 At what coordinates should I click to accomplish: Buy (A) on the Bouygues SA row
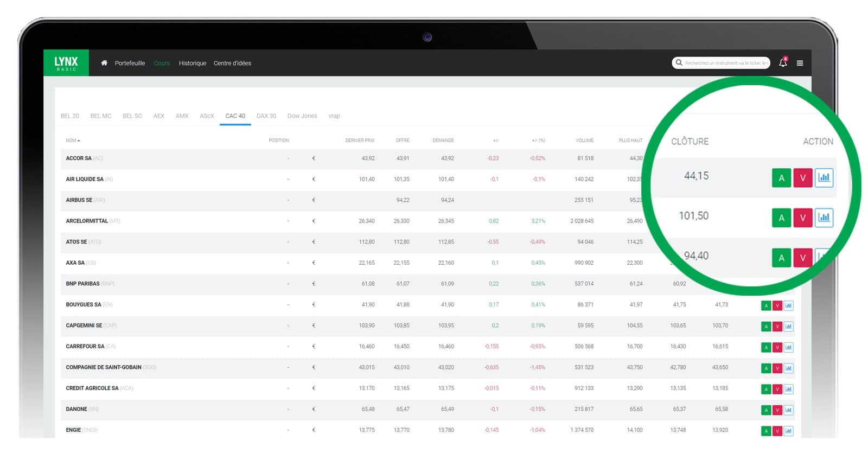tap(766, 305)
